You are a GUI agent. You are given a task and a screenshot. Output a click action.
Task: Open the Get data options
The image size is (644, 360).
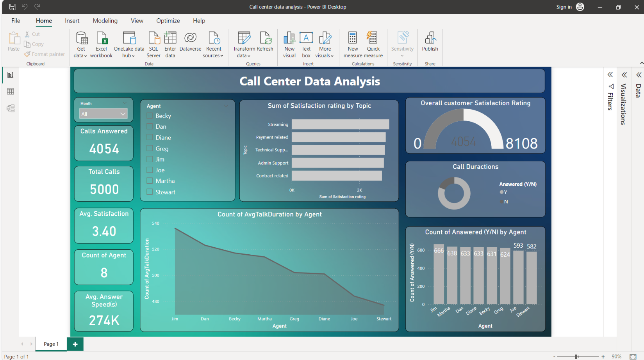coord(80,44)
